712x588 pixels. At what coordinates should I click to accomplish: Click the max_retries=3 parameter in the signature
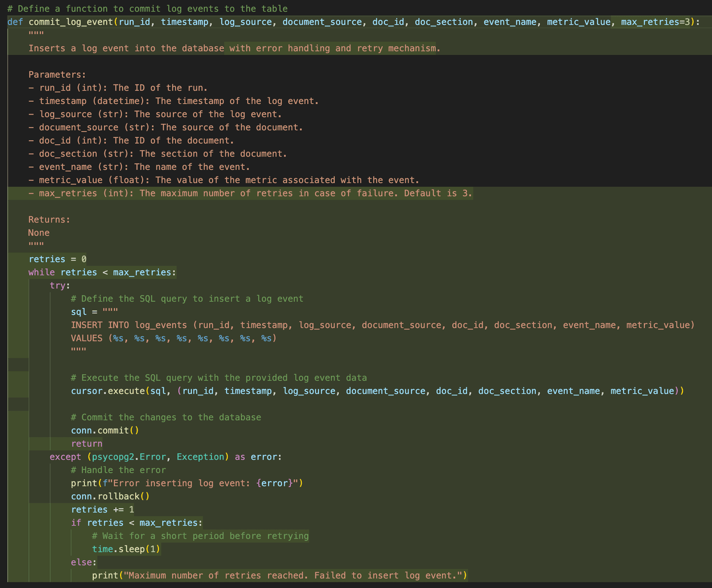coord(655,22)
